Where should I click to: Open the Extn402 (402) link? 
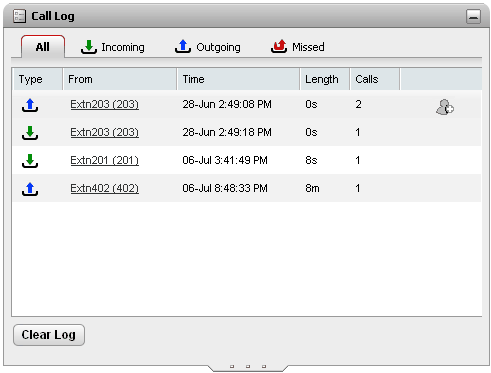click(104, 188)
